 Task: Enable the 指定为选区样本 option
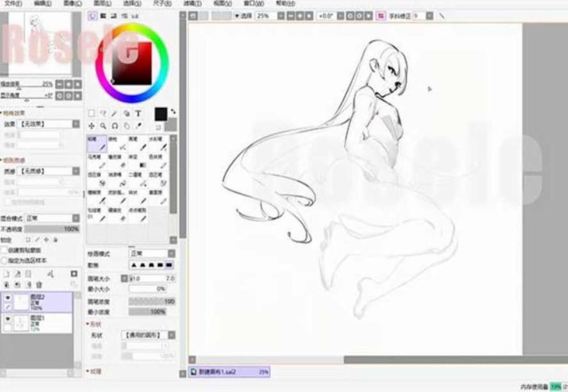click(x=5, y=260)
